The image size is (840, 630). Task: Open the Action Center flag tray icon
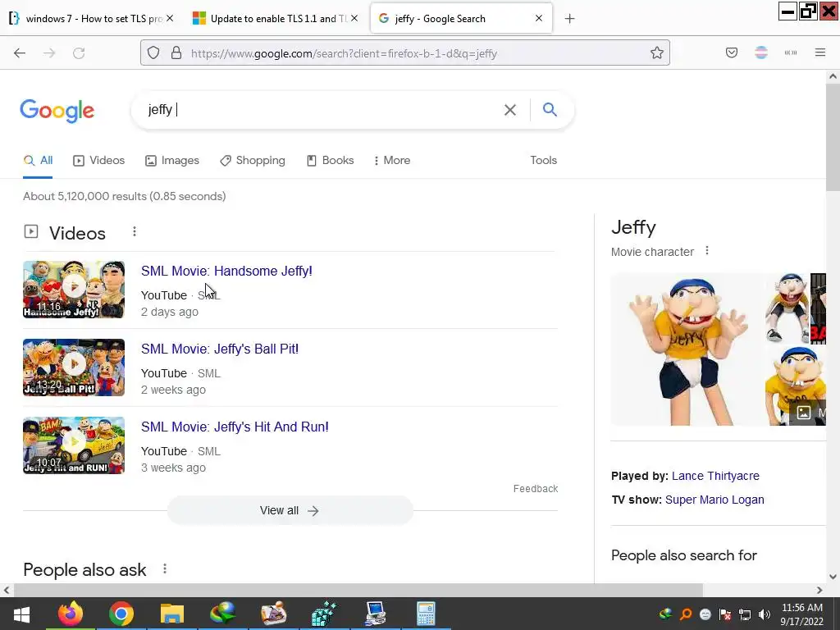(x=725, y=614)
